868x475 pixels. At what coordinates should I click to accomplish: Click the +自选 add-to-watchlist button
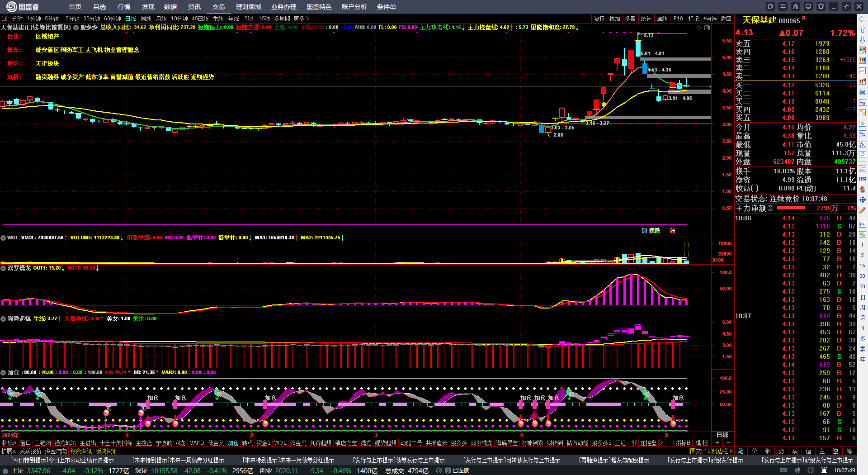[710, 19]
